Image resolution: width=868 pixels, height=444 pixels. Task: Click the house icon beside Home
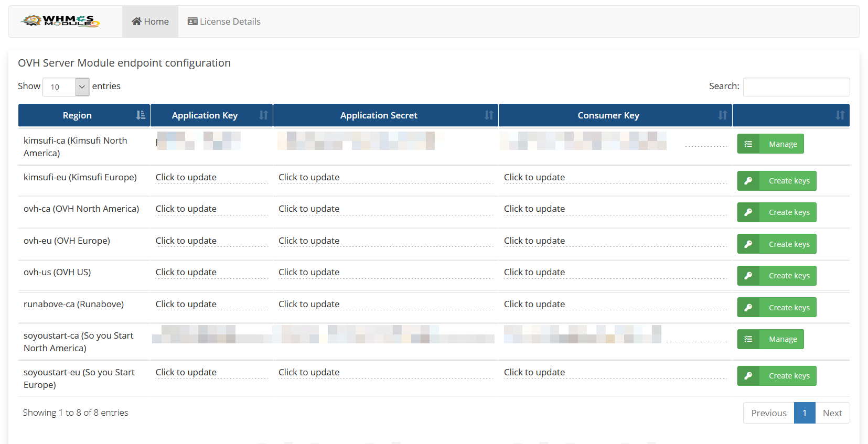tap(136, 21)
